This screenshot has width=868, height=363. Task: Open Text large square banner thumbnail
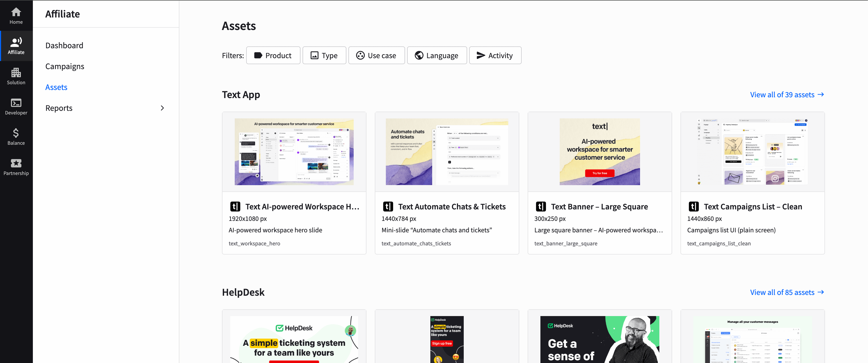[600, 152]
